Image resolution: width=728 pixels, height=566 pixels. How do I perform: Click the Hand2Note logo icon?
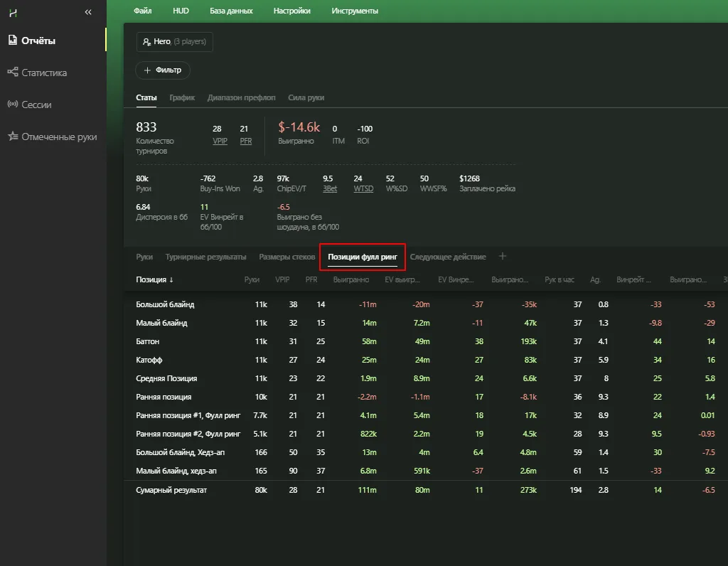[12, 12]
